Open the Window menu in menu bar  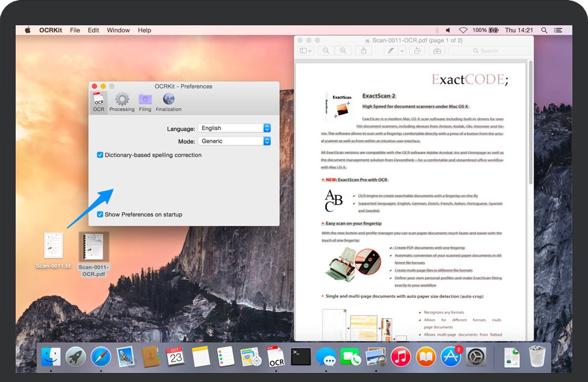(x=118, y=30)
